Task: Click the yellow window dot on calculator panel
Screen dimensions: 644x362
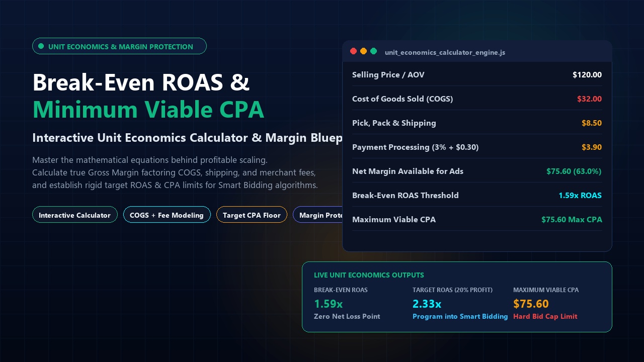Action: click(363, 51)
